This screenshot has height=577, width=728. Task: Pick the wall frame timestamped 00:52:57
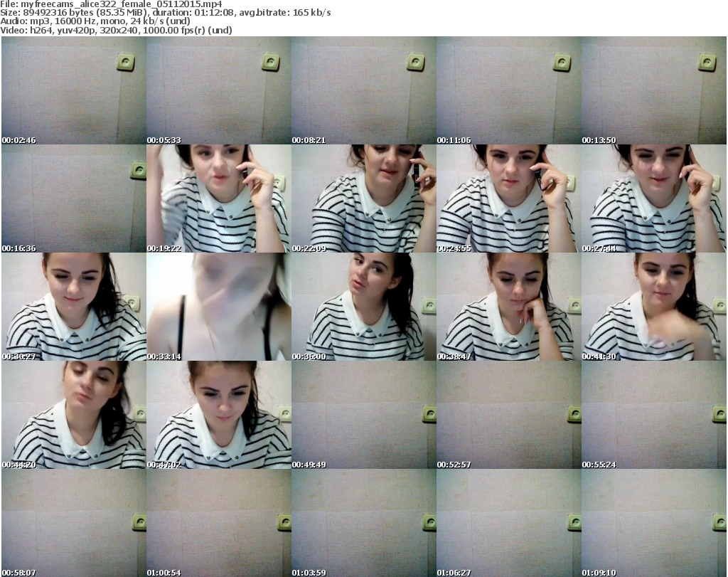[508, 415]
